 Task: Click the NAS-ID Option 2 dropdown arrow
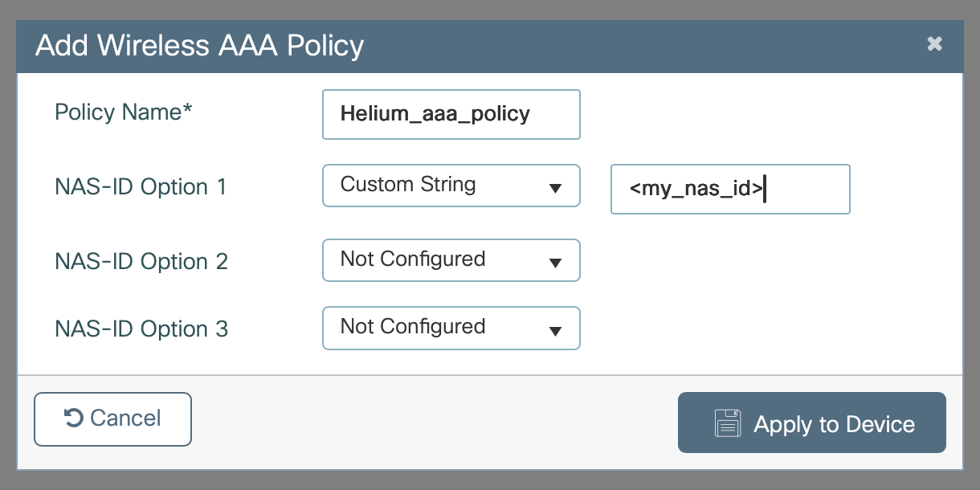[x=554, y=263]
